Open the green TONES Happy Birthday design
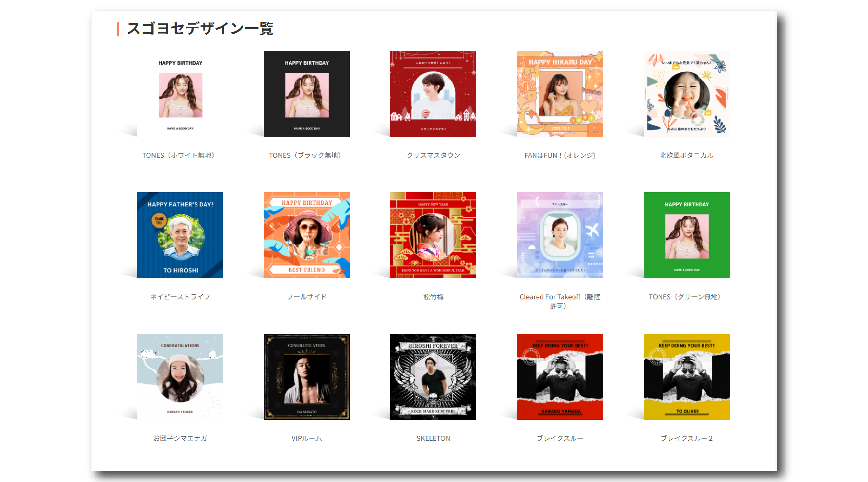The height and width of the screenshot is (482, 868). [686, 235]
